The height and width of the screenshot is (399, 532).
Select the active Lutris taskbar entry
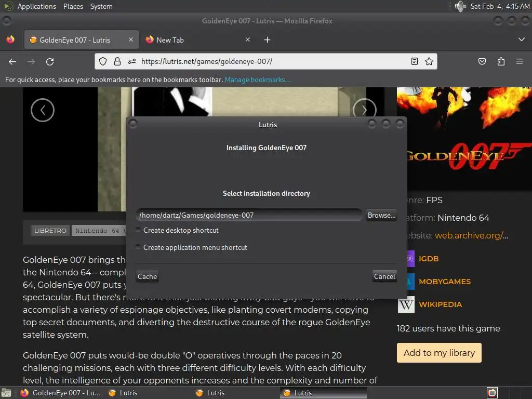(323, 393)
